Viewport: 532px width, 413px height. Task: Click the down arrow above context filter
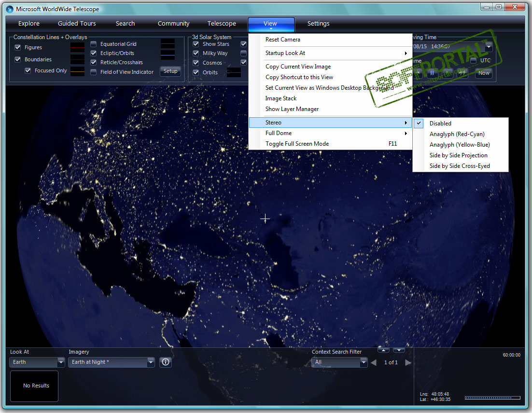pyautogui.click(x=399, y=350)
